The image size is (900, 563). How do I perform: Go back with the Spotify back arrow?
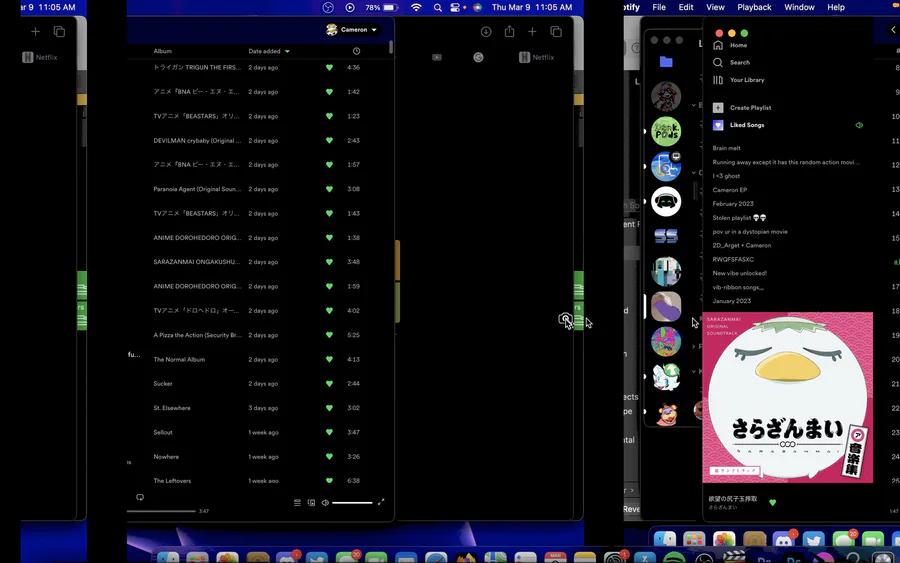893,30
